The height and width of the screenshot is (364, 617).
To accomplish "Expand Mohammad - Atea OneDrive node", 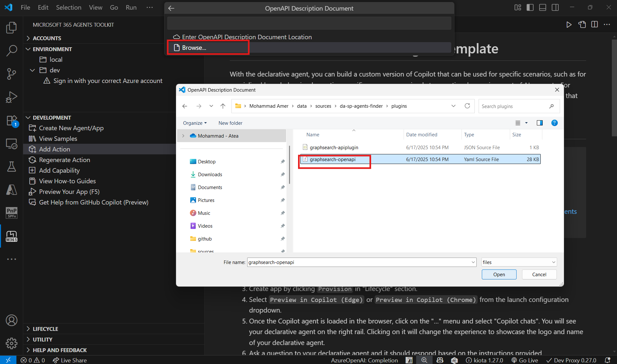I will tap(183, 136).
